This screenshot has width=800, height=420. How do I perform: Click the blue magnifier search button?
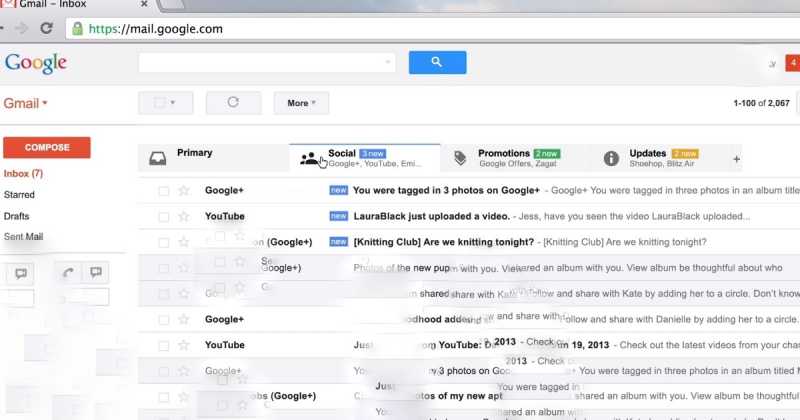pyautogui.click(x=437, y=62)
